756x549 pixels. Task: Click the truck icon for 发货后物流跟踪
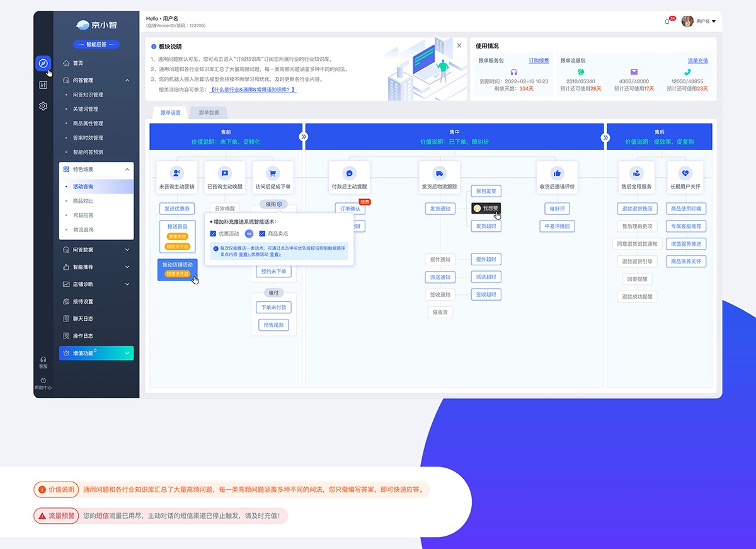pyautogui.click(x=439, y=173)
